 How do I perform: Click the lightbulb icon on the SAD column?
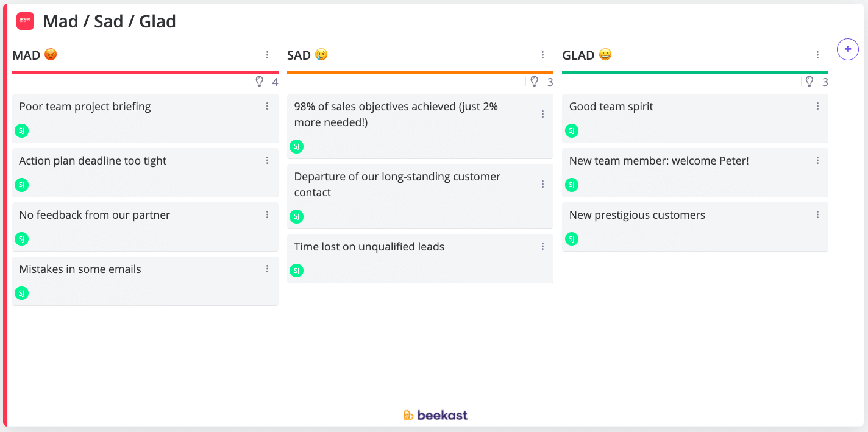coord(535,81)
